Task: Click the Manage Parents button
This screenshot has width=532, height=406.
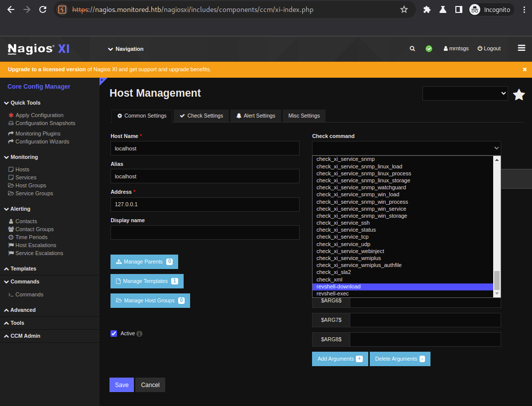Action: click(144, 262)
